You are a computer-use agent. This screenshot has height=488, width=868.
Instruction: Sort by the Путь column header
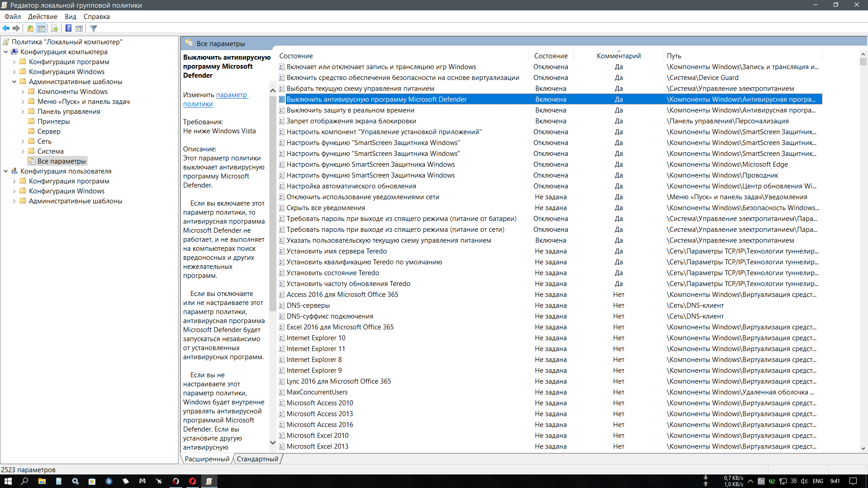click(674, 56)
